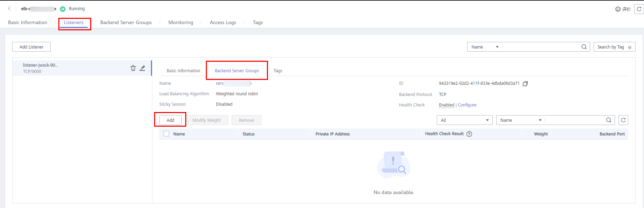Click the back arrow icon

[x=9, y=8]
